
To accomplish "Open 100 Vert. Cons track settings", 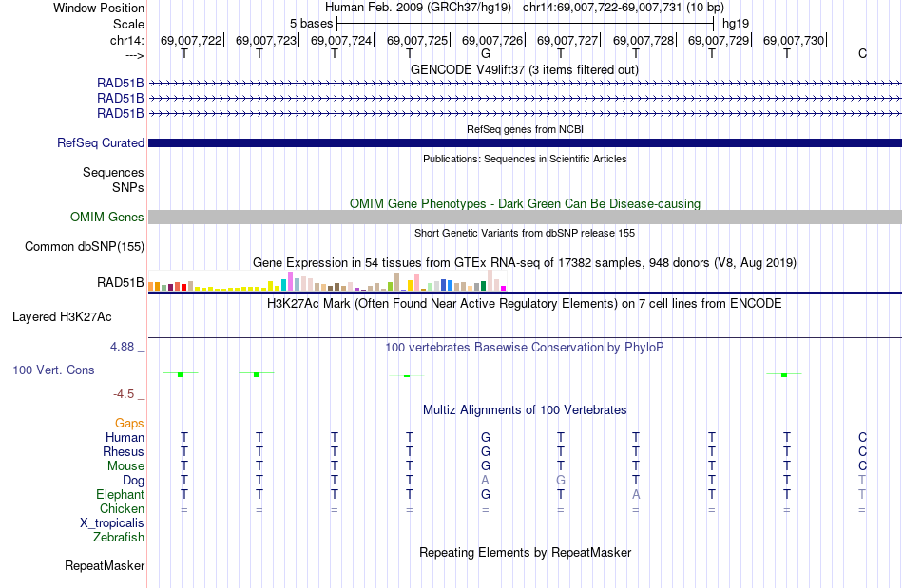I will (53, 370).
